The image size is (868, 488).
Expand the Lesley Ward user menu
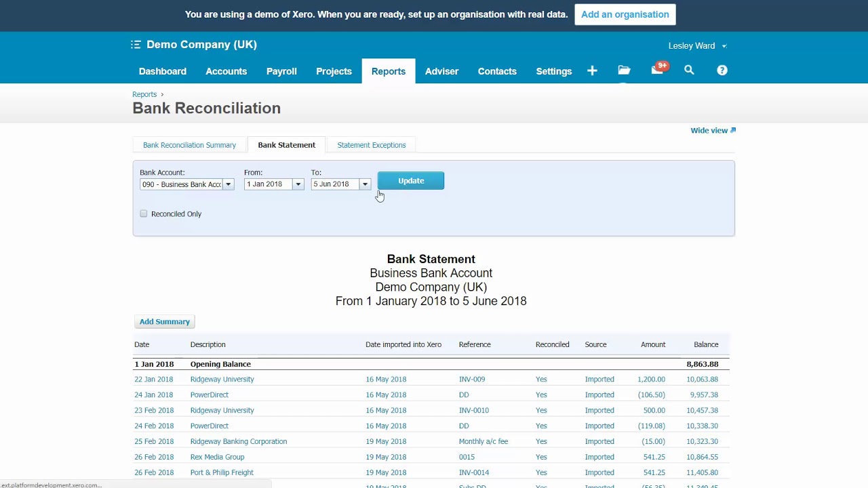[698, 45]
